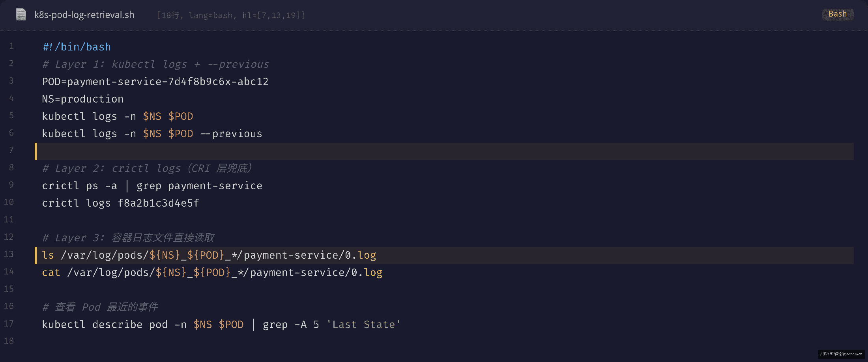The width and height of the screenshot is (868, 362).
Task: Click line number 1 in gutter
Action: pos(11,46)
